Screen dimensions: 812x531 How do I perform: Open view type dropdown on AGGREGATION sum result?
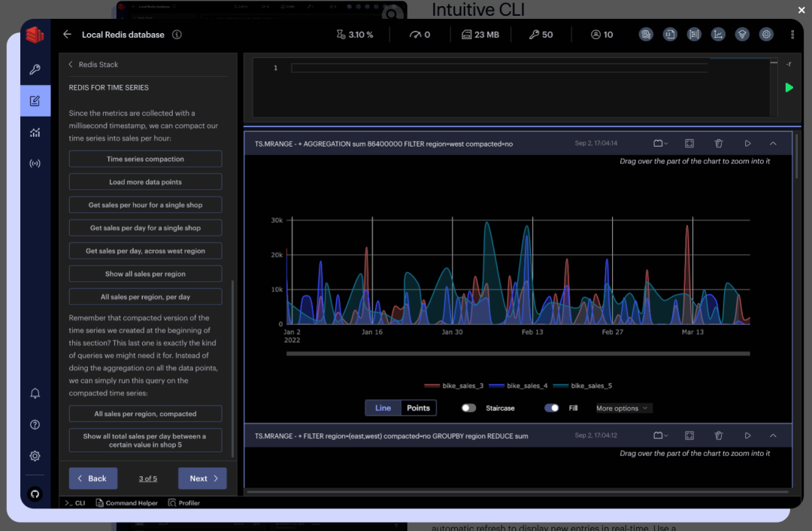click(660, 144)
